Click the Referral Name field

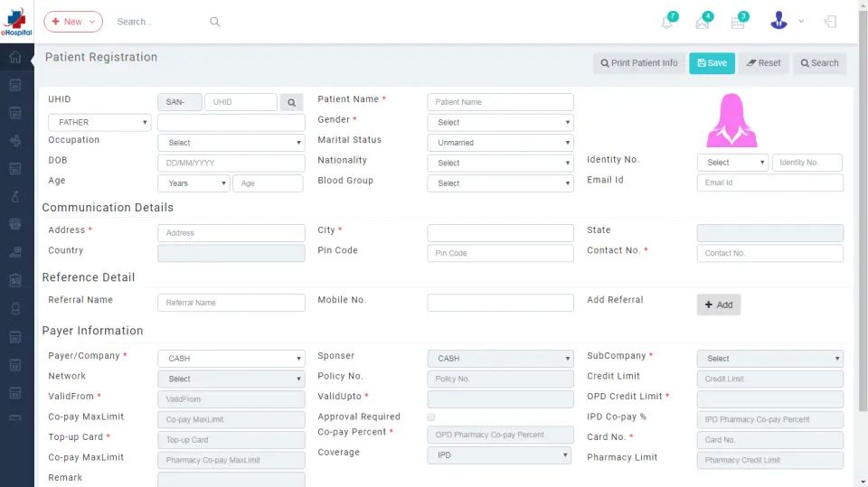pos(231,303)
